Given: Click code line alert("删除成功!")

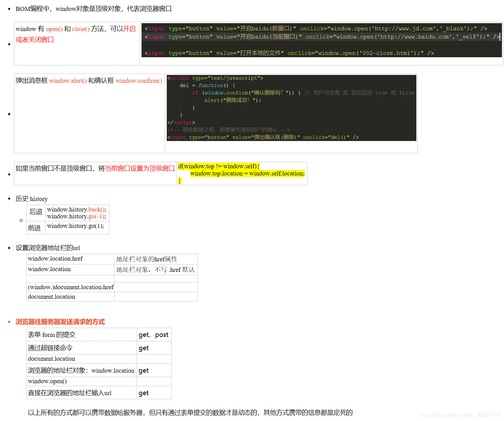Looking at the screenshot, I should 233,100.
